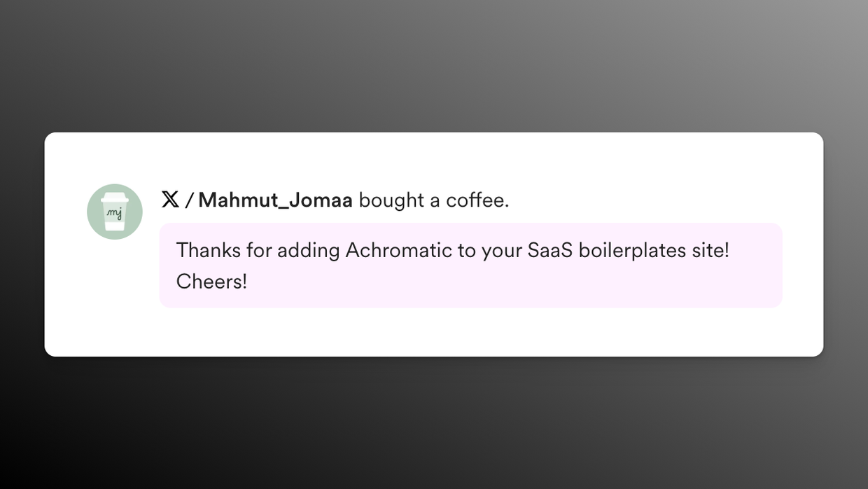This screenshot has width=868, height=489.
Task: Click "Jomaa" in the bold username
Action: pos(321,200)
